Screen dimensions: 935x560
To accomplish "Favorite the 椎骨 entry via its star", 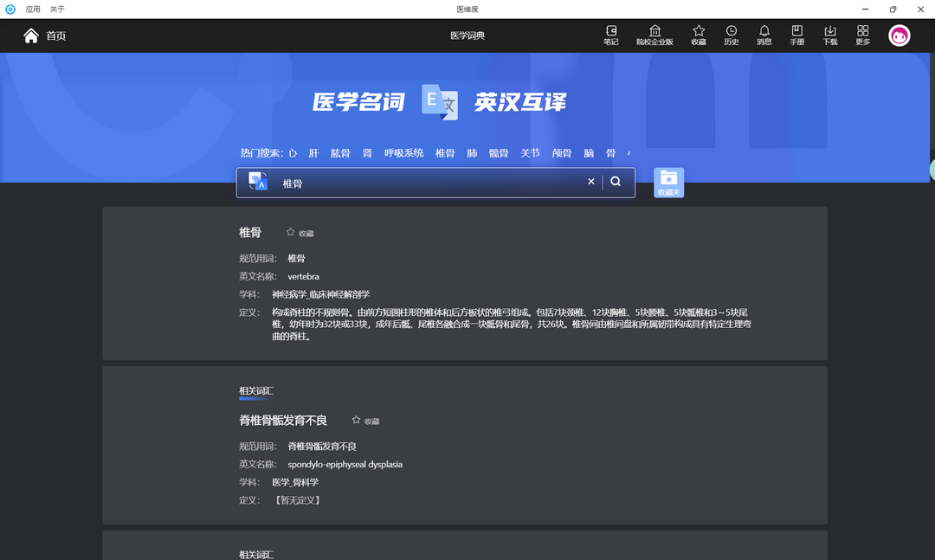I will click(290, 232).
